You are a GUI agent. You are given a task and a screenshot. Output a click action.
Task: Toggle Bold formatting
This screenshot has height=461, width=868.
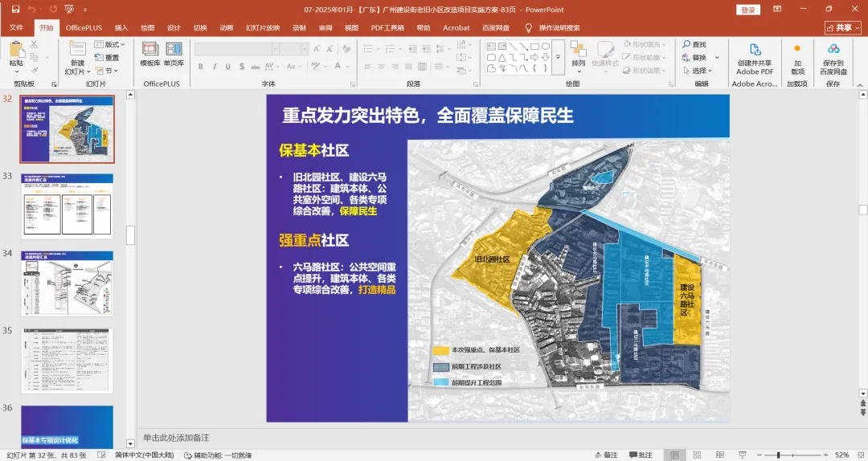click(200, 67)
